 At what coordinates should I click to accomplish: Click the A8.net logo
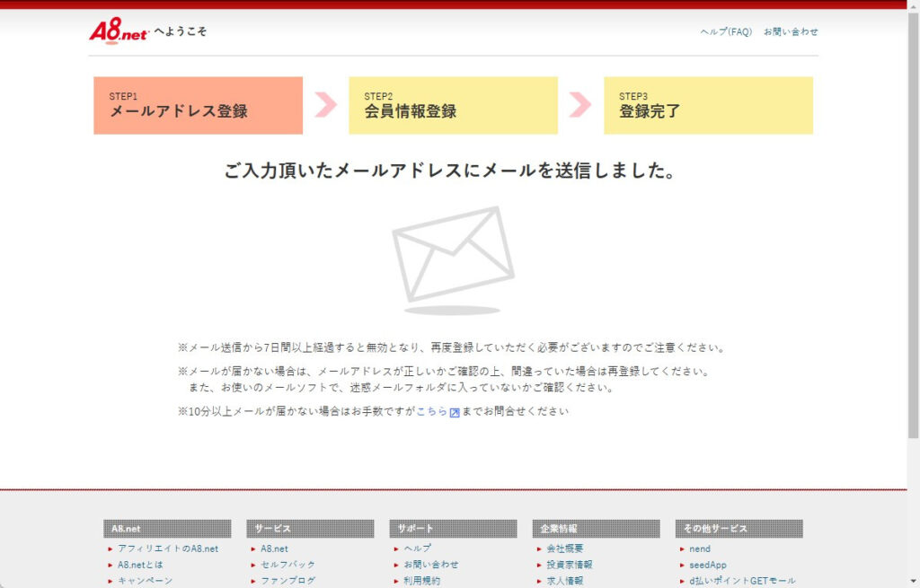coord(119,31)
